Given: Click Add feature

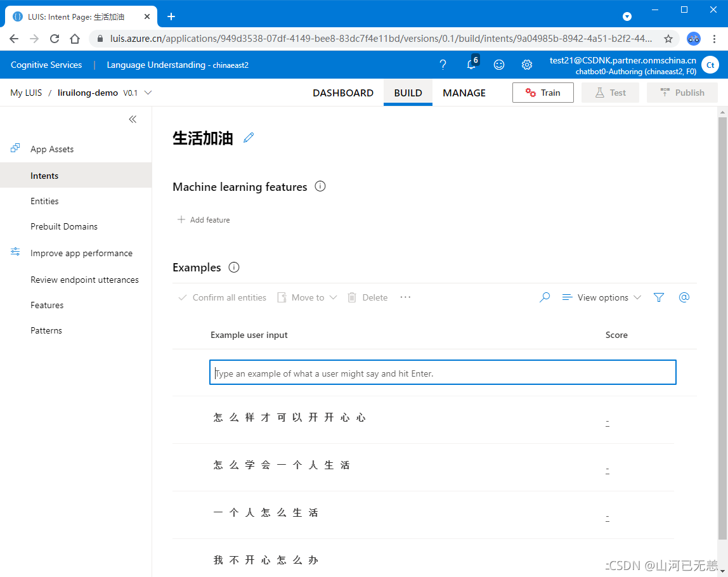Looking at the screenshot, I should [x=204, y=219].
